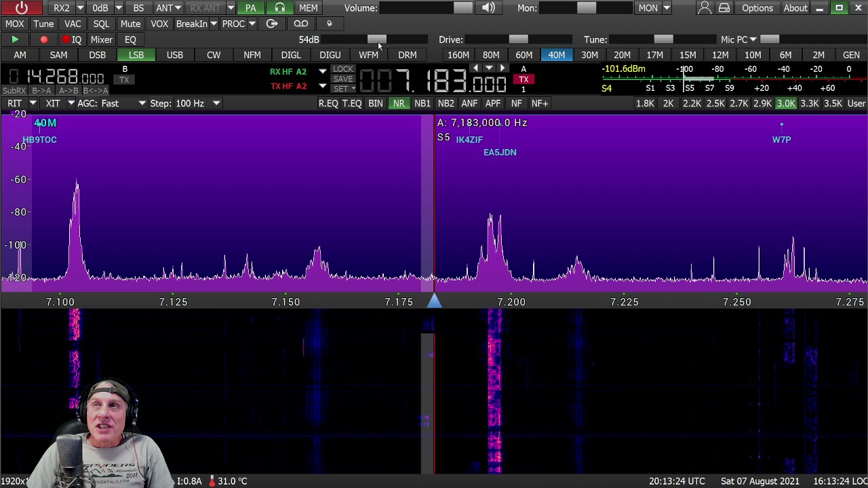Open the MON dropdown arrow
Viewport: 868px width, 488px height.
pos(667,8)
